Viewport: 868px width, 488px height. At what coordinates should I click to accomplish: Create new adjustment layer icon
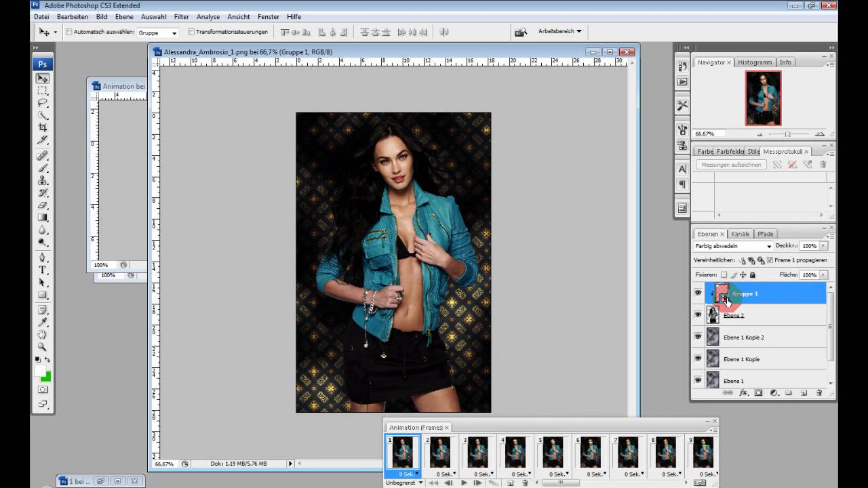[x=774, y=392]
